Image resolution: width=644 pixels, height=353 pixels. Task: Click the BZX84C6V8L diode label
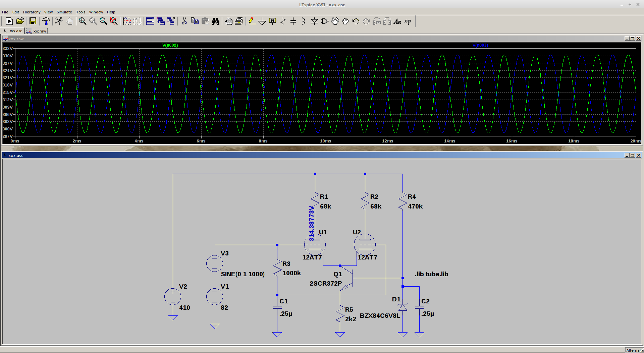(380, 316)
